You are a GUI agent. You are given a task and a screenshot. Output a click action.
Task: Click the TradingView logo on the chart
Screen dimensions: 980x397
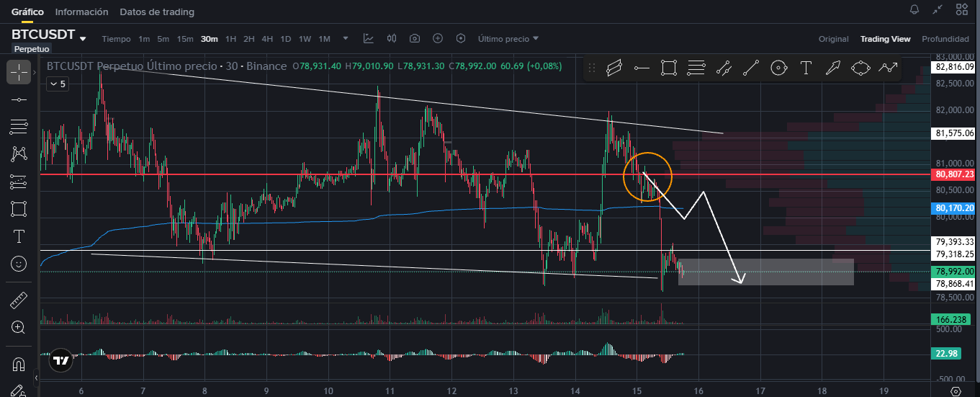click(61, 361)
